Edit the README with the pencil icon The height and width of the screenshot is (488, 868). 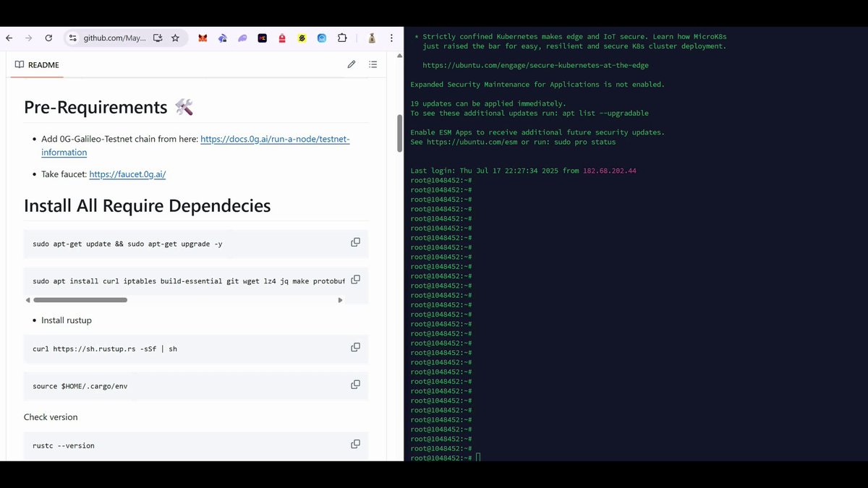point(352,64)
